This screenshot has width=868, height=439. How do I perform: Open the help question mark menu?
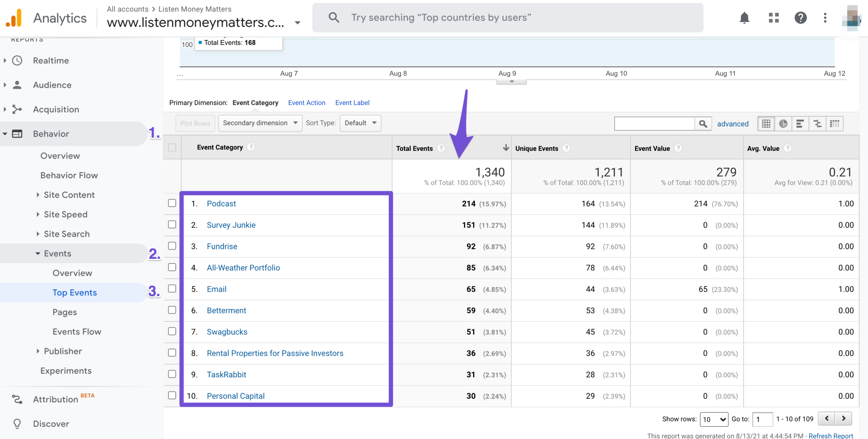coord(801,18)
